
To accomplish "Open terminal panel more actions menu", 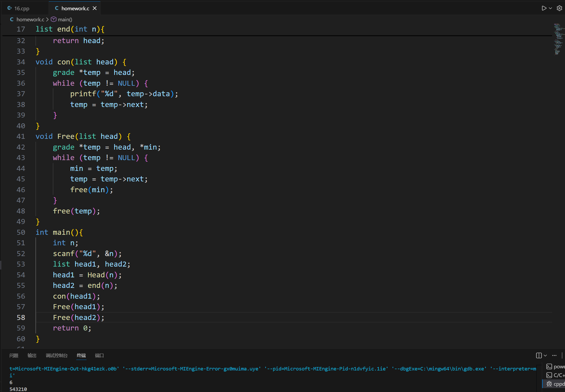I will point(554,355).
